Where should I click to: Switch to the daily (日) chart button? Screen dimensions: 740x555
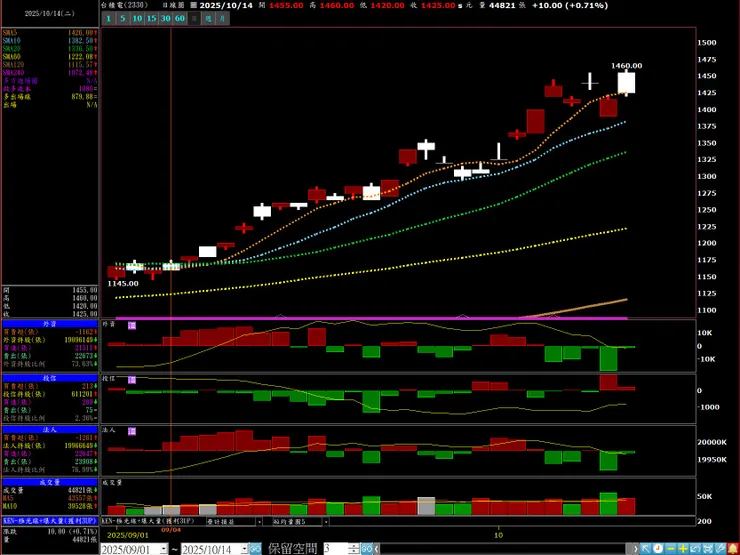(193, 18)
